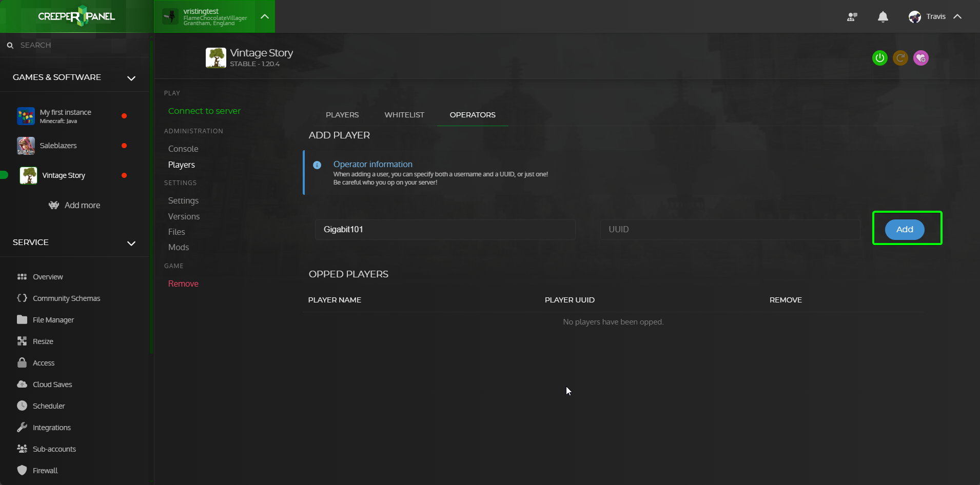980x485 pixels.
Task: Open the Scheduler link
Action: click(x=49, y=406)
